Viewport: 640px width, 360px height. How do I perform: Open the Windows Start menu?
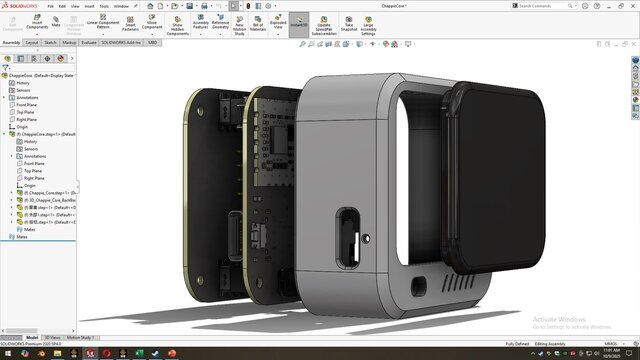click(x=8, y=353)
